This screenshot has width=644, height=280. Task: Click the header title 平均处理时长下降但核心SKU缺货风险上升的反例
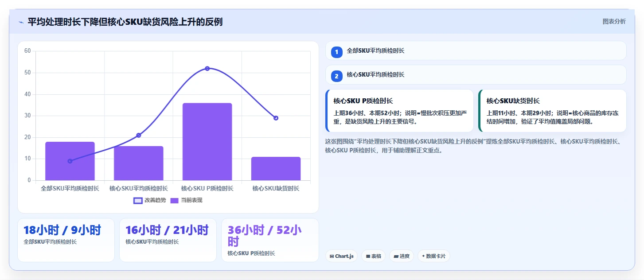(125, 22)
